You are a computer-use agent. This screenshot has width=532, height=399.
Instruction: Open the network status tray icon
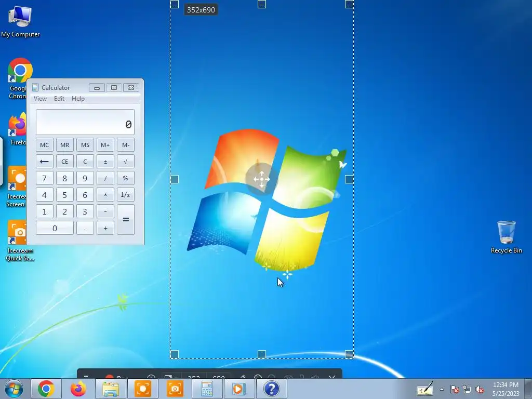pos(467,390)
